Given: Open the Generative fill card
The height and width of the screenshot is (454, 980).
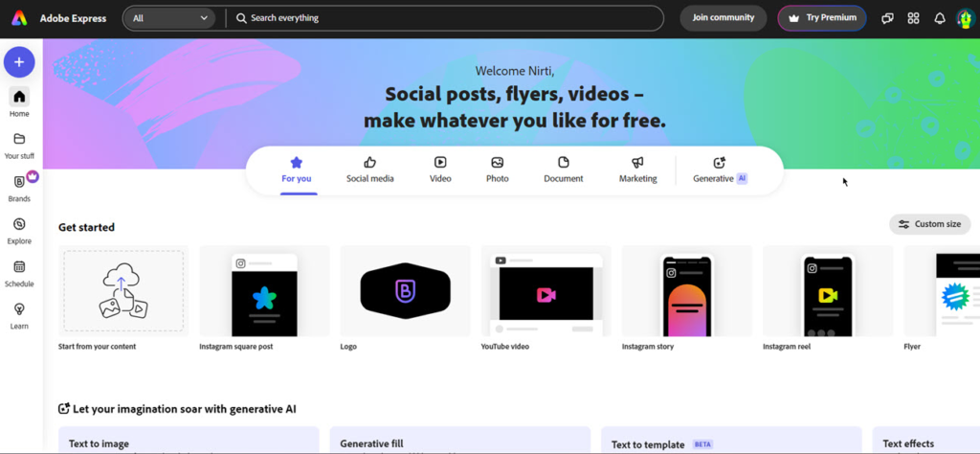Looking at the screenshot, I should click(x=460, y=440).
